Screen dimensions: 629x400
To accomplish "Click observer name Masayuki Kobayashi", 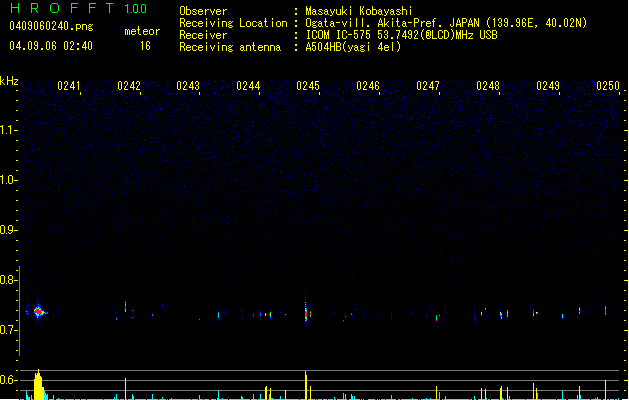I will (359, 11).
